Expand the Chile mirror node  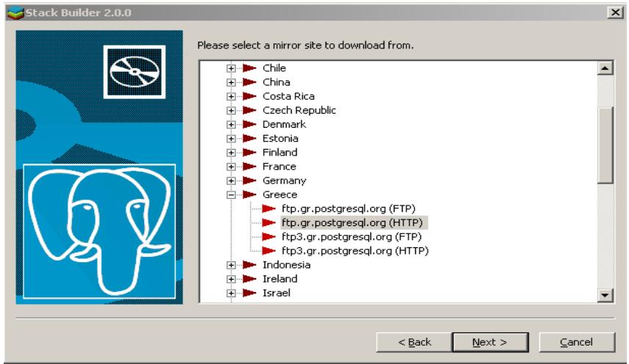coord(231,68)
